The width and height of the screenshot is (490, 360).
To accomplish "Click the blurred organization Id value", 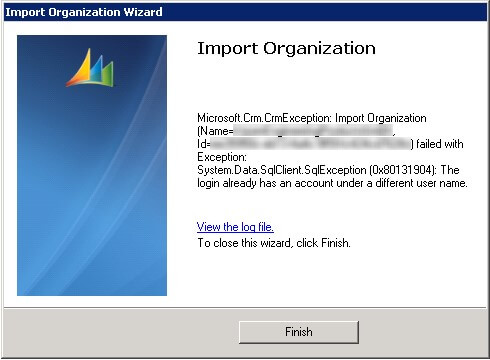I will click(310, 144).
